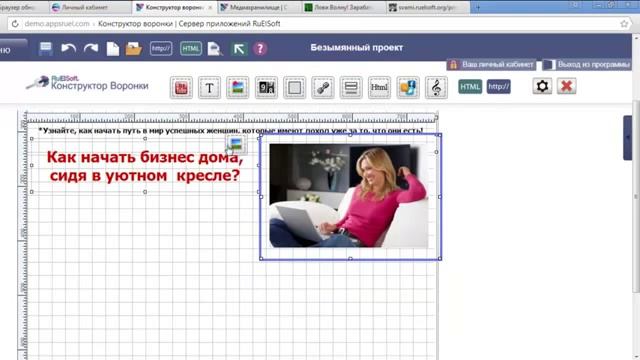This screenshot has height=360, width=640.
Task: Select the woman with laptop image
Action: click(349, 196)
